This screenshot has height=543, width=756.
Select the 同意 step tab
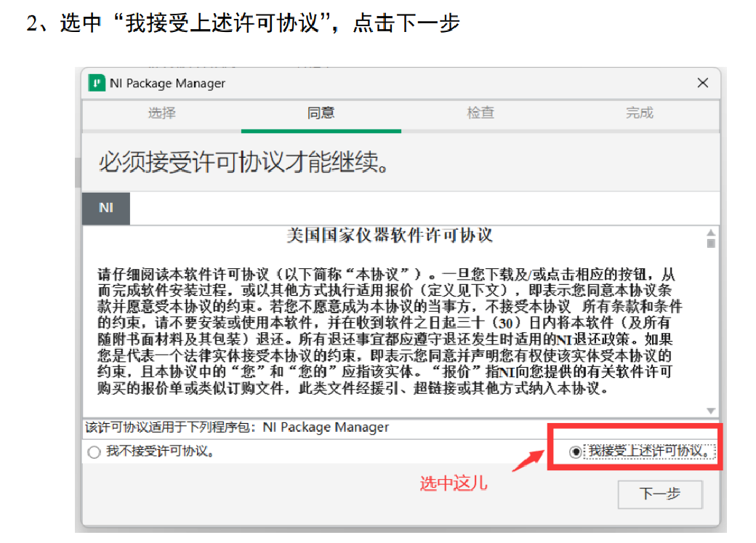point(321,113)
